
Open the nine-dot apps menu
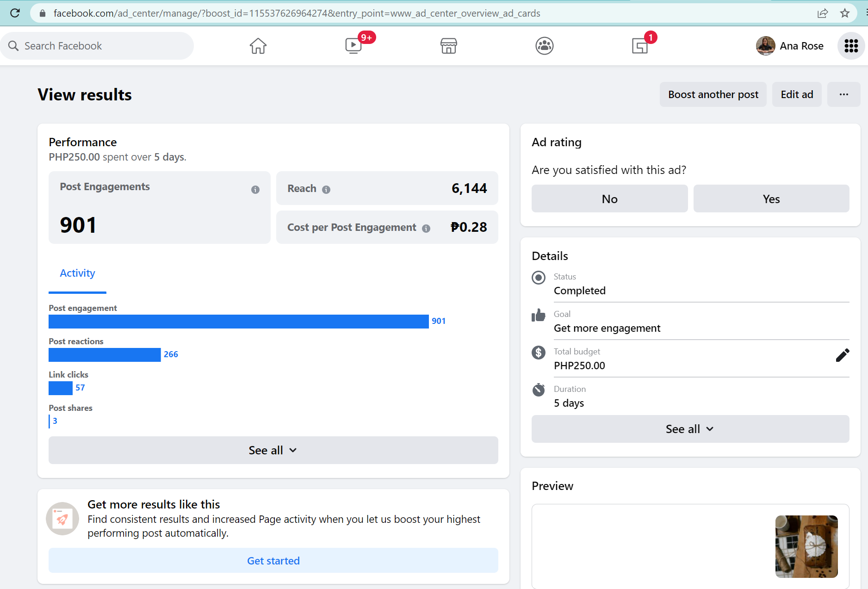pos(851,46)
